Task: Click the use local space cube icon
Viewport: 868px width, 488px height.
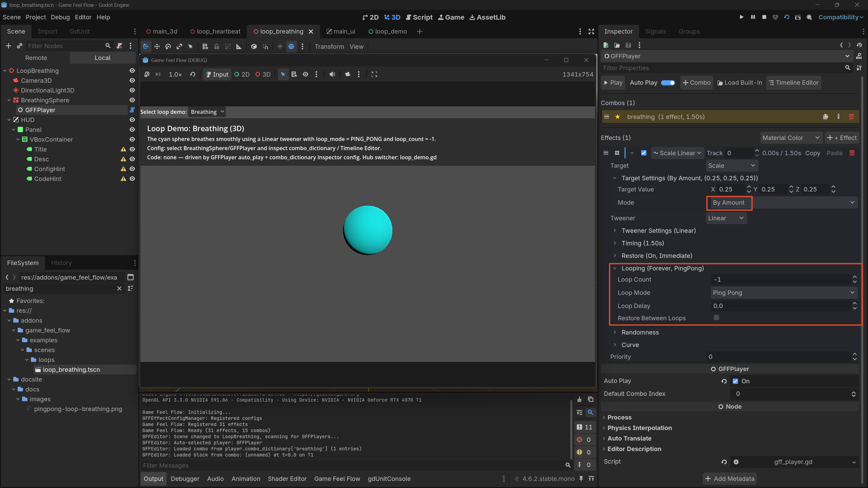Action: 254,46
